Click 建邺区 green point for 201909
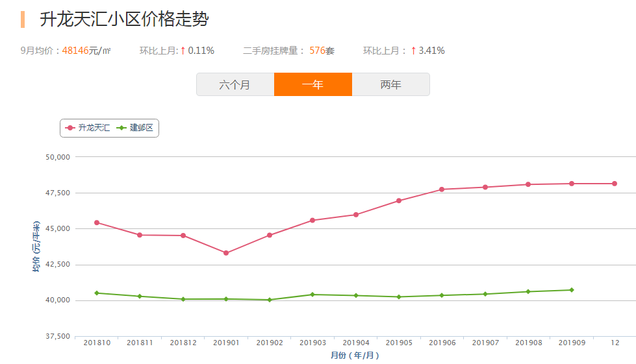Image resolution: width=636 pixels, height=364 pixels. pos(572,290)
